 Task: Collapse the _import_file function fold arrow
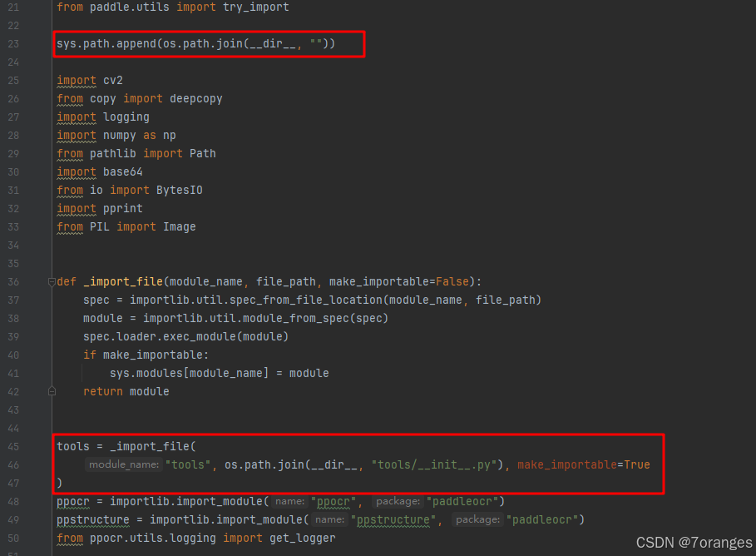[51, 281]
